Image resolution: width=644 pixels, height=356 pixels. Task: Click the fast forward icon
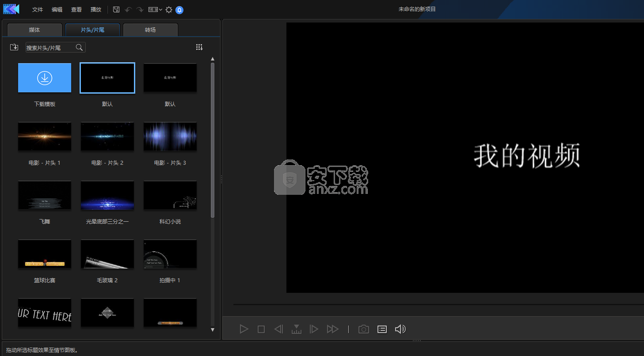click(x=332, y=329)
